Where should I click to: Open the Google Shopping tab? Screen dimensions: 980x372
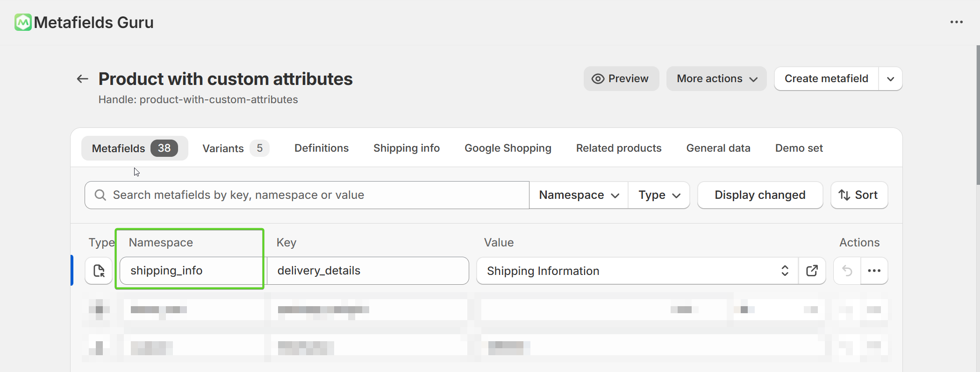(508, 148)
